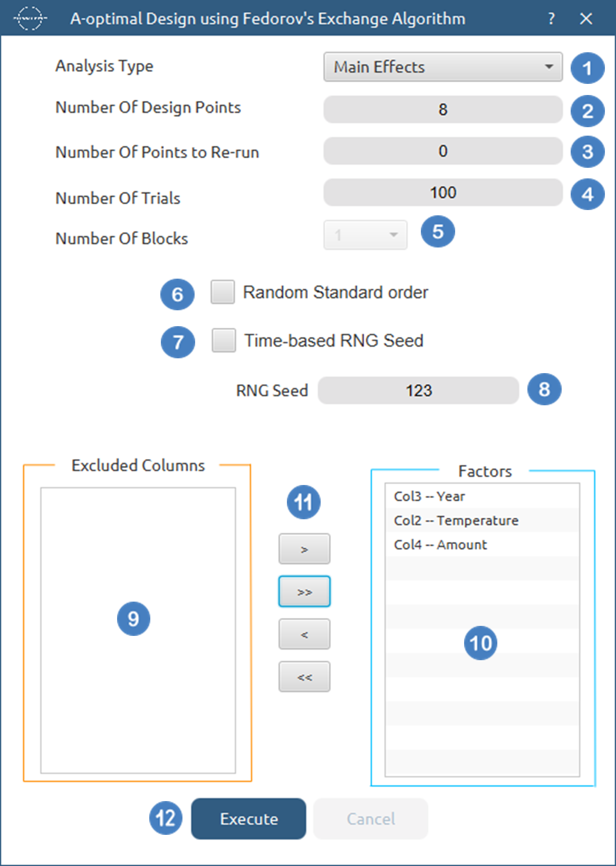The width and height of the screenshot is (616, 866).
Task: Select Col2 -- Temperature factor
Action: pos(456,520)
